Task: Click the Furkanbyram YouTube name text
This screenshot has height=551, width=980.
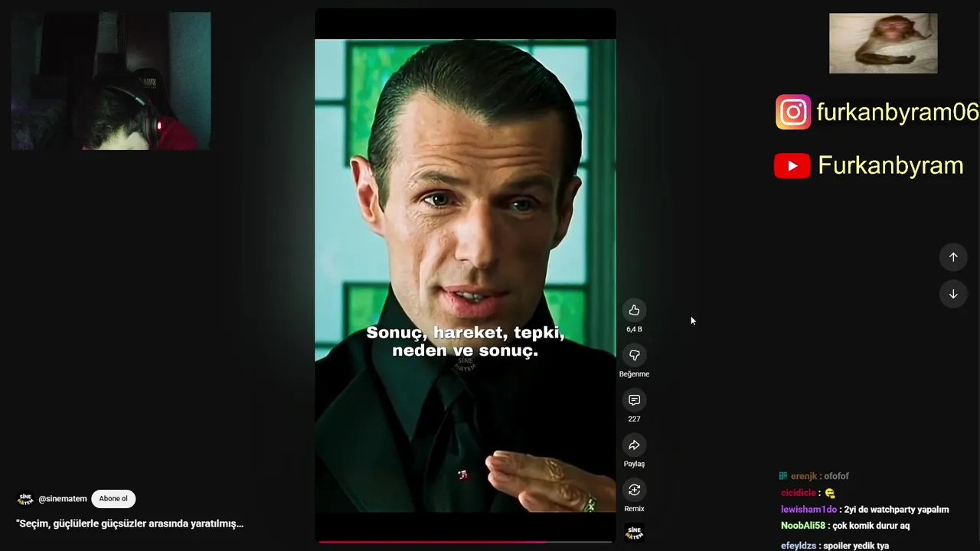Action: pyautogui.click(x=890, y=165)
